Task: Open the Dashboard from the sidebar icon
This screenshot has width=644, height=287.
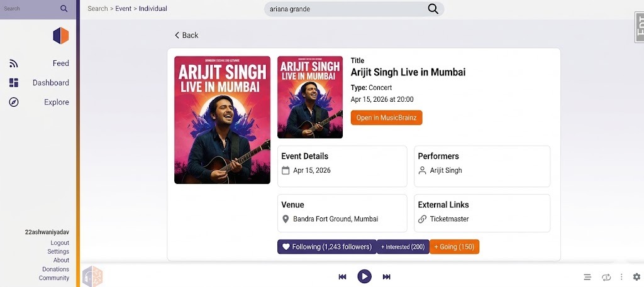Action: [14, 83]
